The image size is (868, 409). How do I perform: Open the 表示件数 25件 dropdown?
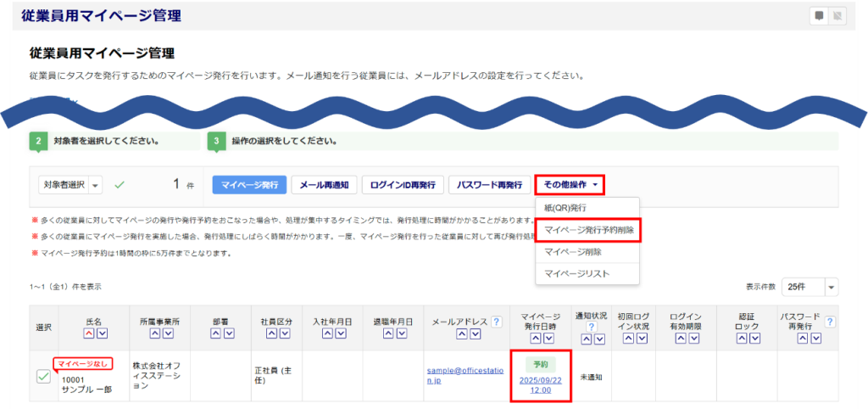pos(810,287)
